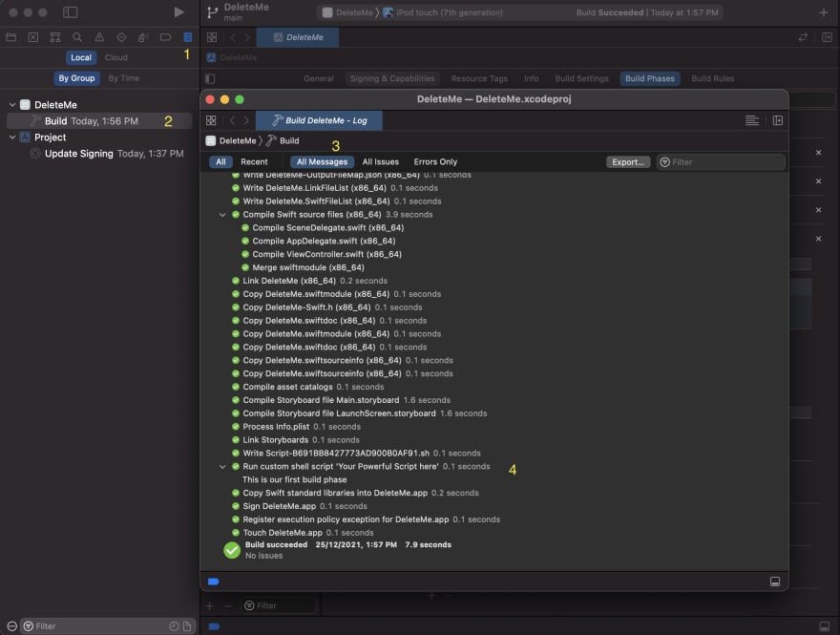Switch grouping to By Time
Screen dimensions: 840x635
124,78
